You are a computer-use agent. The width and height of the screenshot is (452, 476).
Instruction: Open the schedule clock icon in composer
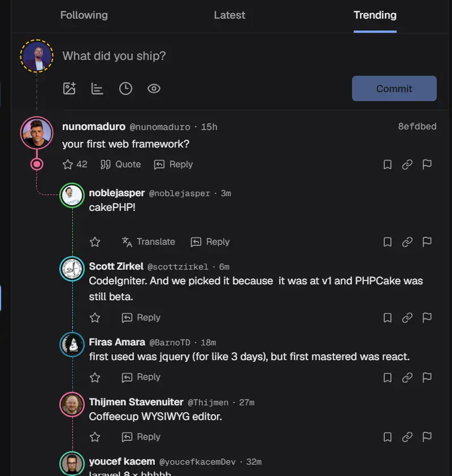coord(125,88)
